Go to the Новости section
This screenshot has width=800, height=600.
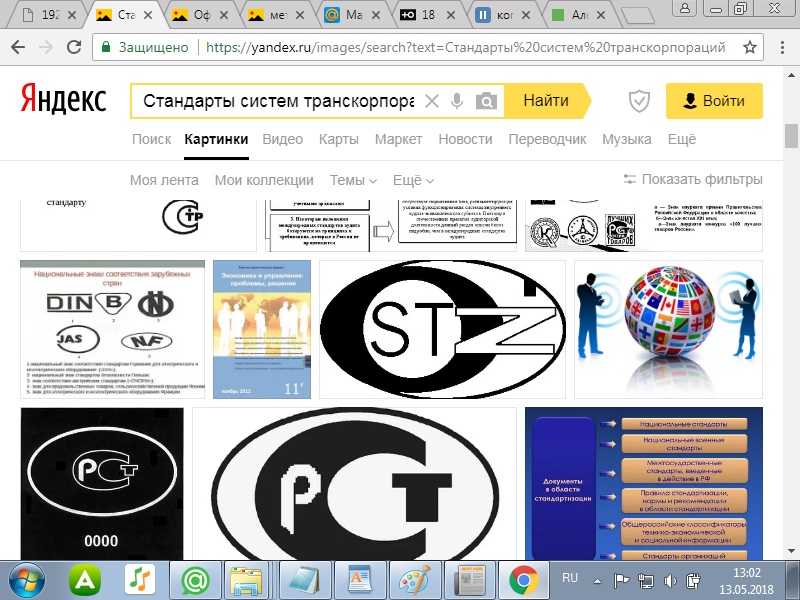[465, 139]
